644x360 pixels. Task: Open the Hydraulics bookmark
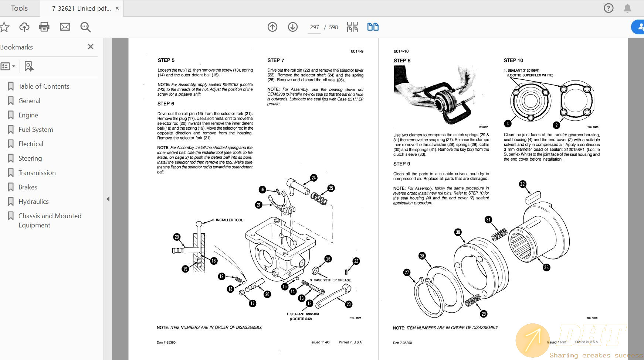point(33,202)
